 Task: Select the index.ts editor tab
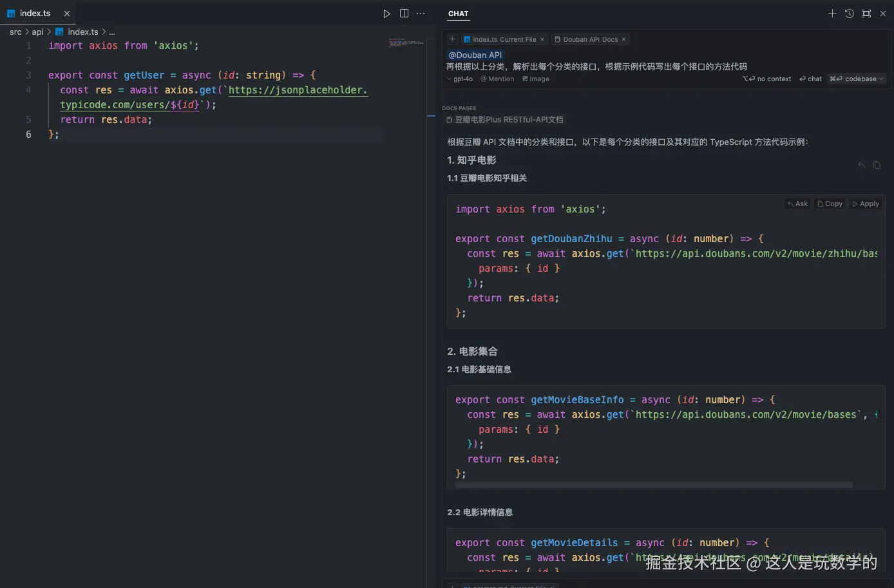tap(38, 13)
